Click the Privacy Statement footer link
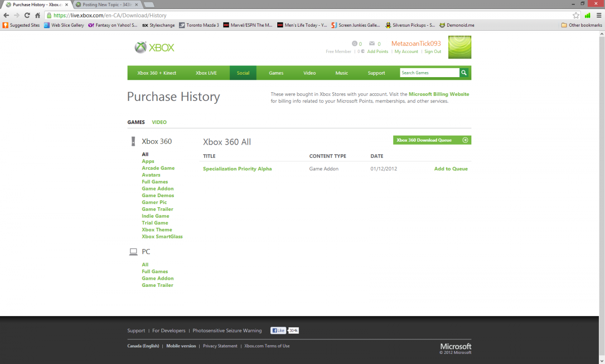 220,346
